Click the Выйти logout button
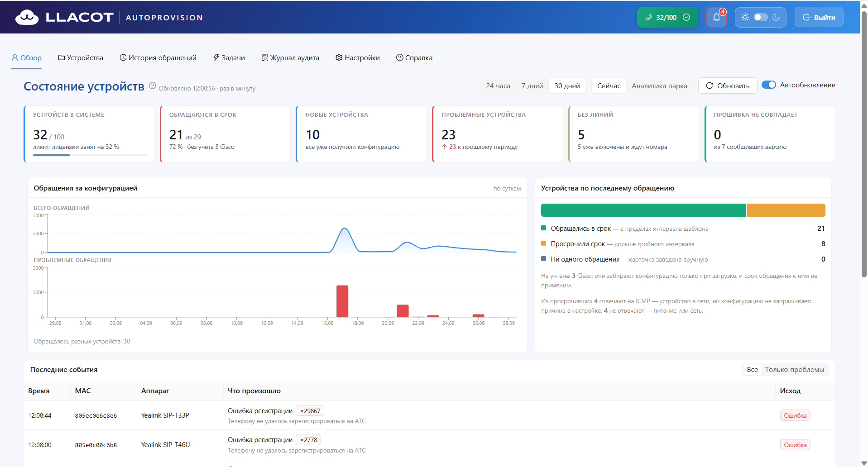Viewport: 868px width, 467px height. tap(819, 17)
